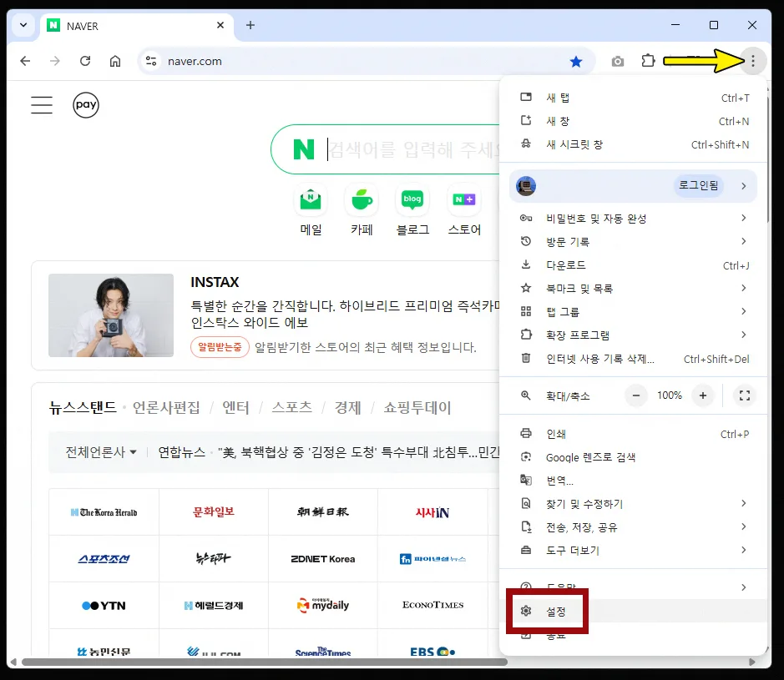The width and height of the screenshot is (784, 680).
Task: Open the INSTAX ad thumbnail image
Action: tap(111, 315)
